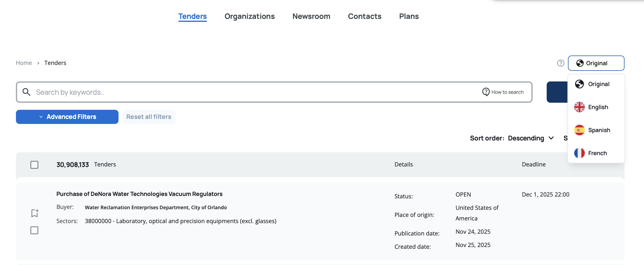This screenshot has height=265, width=644.
Task: Click the globe icon in the Original menu option
Action: click(x=579, y=84)
